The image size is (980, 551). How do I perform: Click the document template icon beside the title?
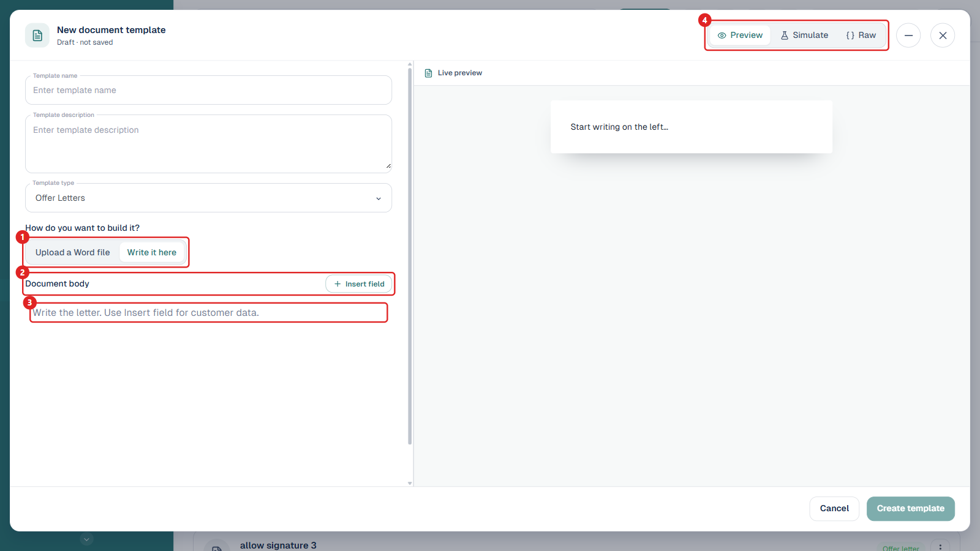(x=37, y=36)
